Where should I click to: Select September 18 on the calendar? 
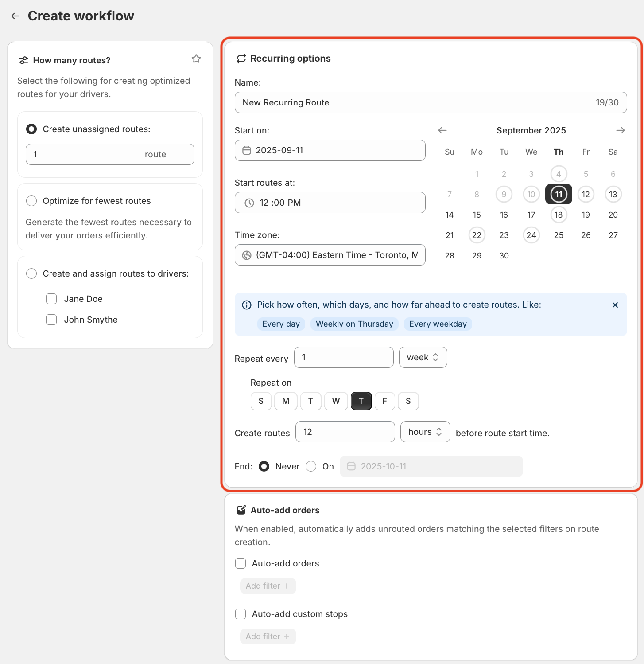pyautogui.click(x=559, y=215)
